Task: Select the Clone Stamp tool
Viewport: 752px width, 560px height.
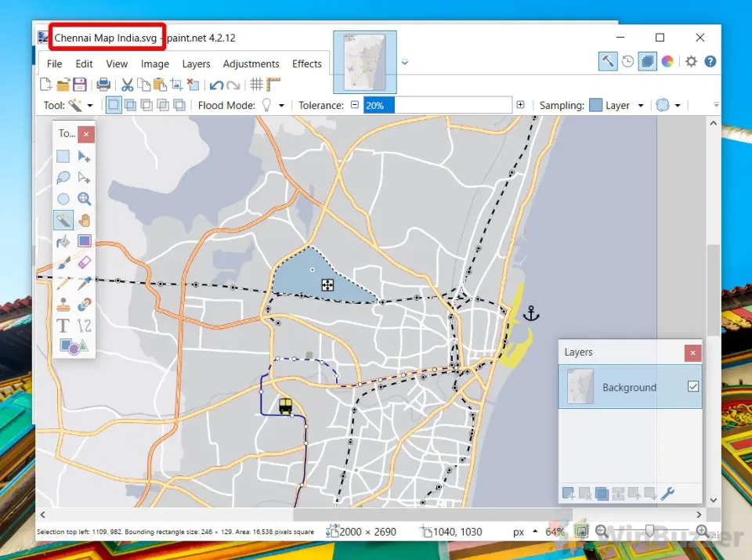Action: (x=63, y=304)
